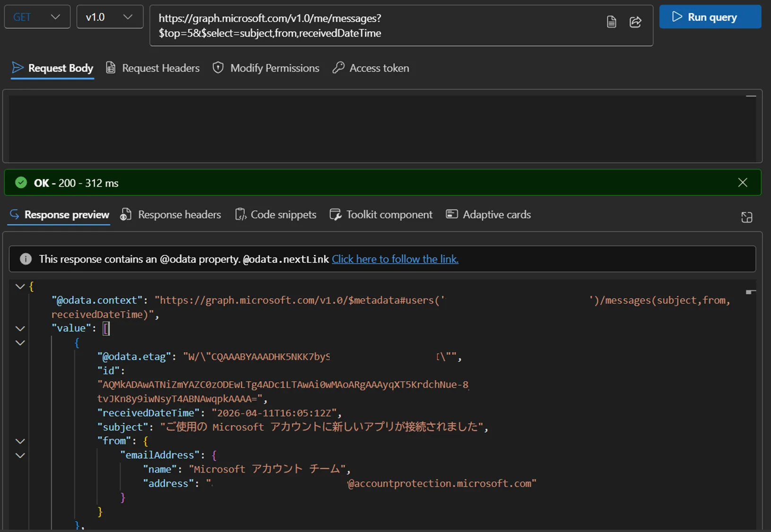Click the document icon in URL bar
This screenshot has height=532, width=771.
[x=611, y=22]
